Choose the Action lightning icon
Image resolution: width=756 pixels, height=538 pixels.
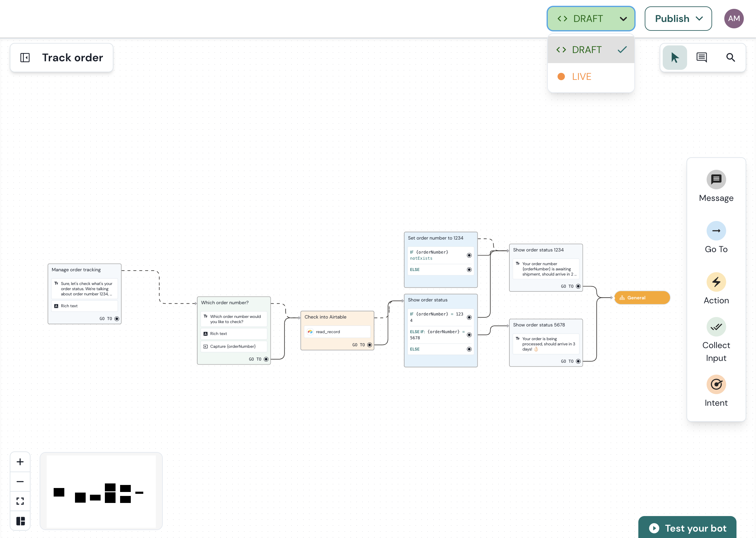coord(716,282)
